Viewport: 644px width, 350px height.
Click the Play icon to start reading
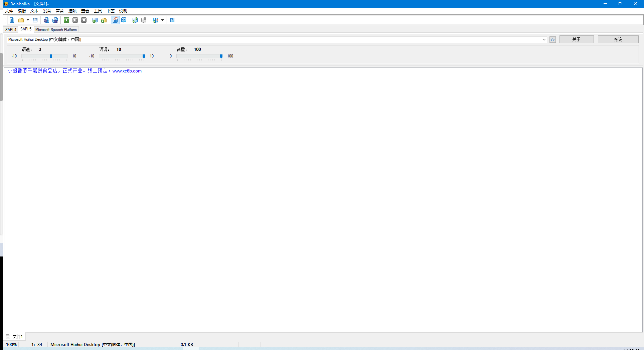(66, 20)
